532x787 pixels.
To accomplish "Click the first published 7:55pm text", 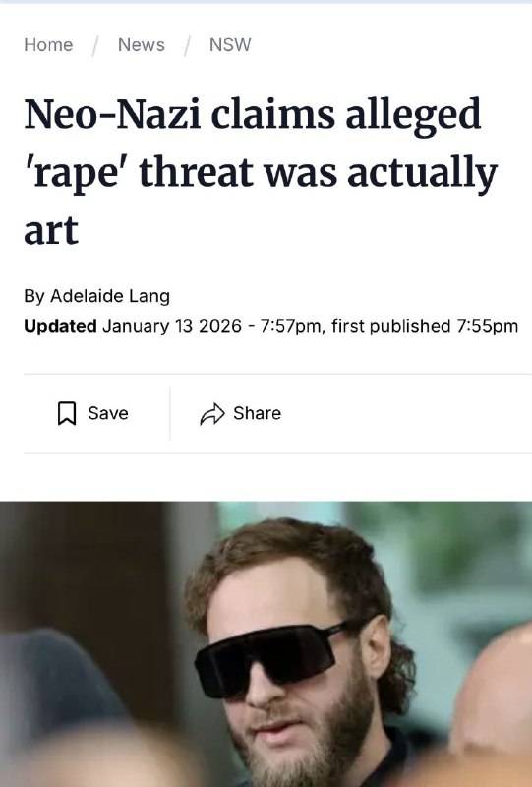I will coord(425,326).
